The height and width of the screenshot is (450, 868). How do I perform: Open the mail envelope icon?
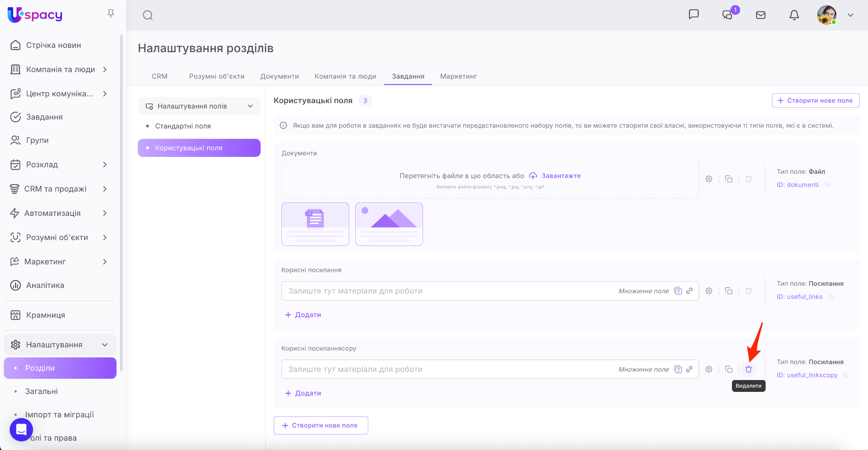(760, 15)
